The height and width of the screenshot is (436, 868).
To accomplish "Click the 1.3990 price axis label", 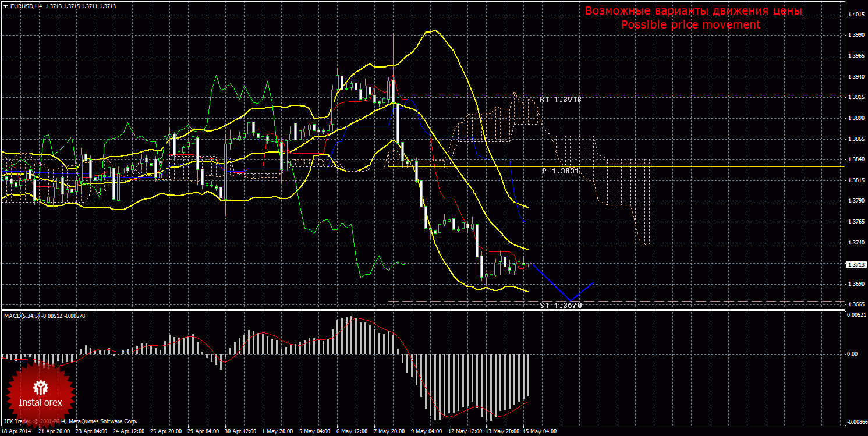I will [856, 36].
